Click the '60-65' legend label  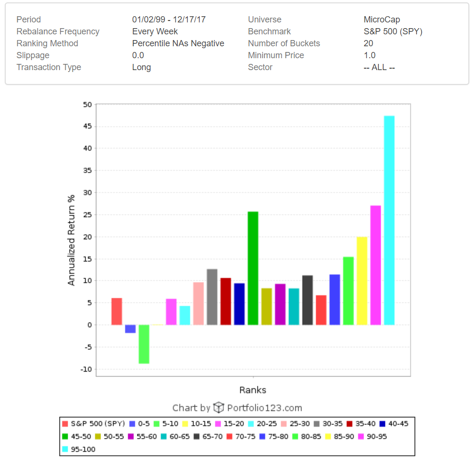click(x=180, y=436)
